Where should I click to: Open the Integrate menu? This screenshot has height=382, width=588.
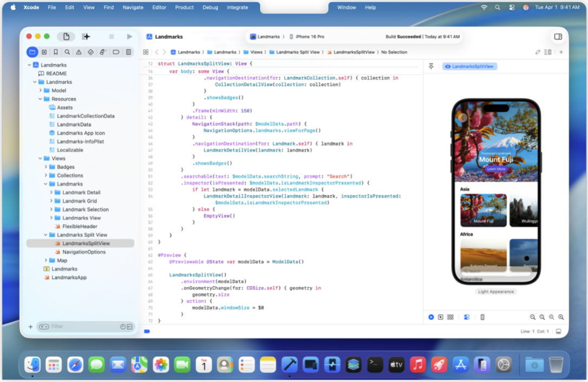point(237,7)
